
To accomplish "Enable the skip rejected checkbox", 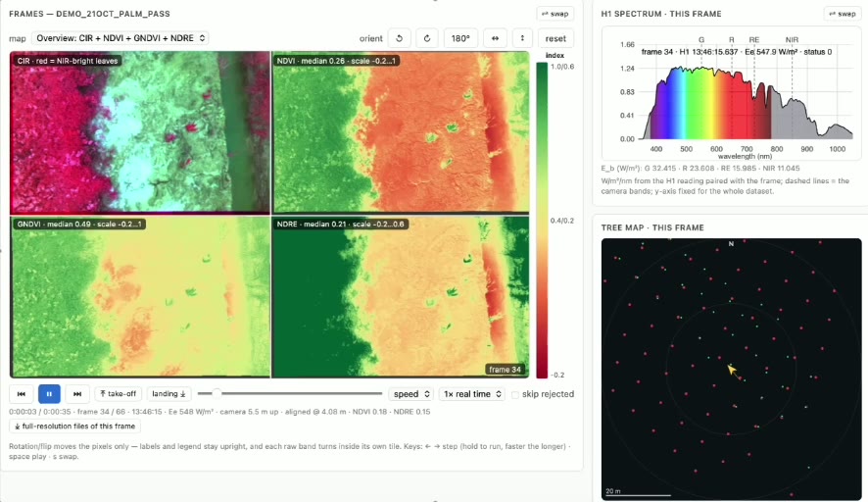I will coord(515,394).
